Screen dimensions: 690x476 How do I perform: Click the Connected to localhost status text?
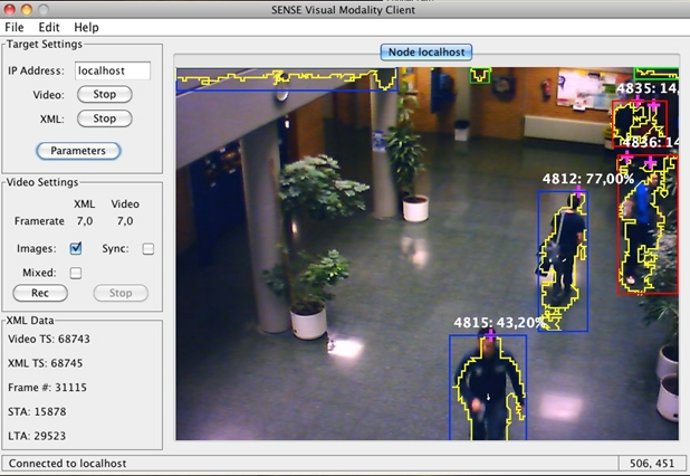click(67, 463)
